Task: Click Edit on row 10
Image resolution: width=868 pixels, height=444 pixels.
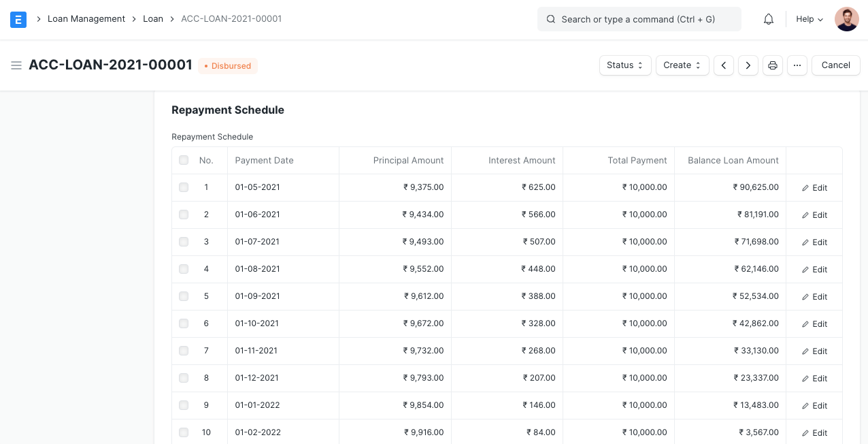Action: coord(814,433)
